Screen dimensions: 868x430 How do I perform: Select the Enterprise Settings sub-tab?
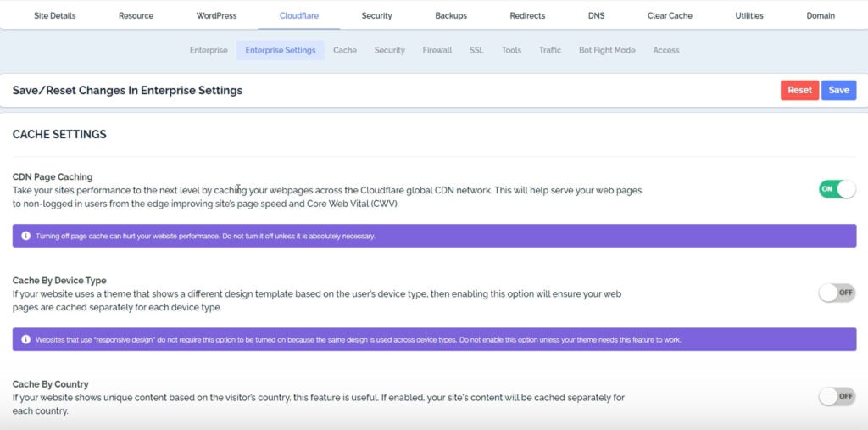click(281, 50)
